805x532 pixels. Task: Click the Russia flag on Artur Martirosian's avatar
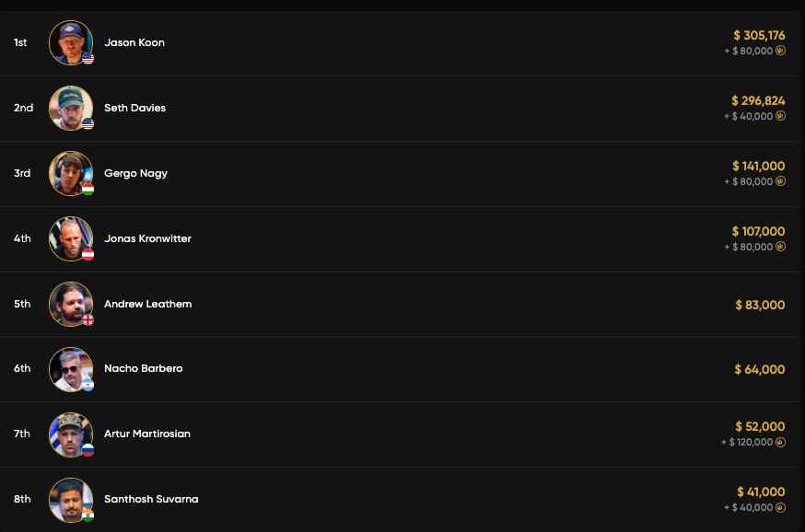point(87,449)
